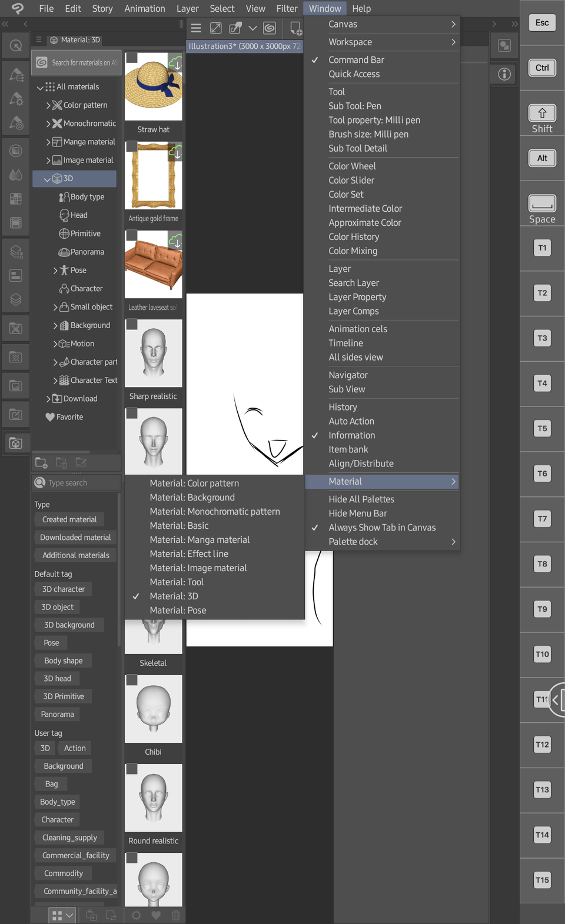Open the Quick Access palette icon in left sidebar

click(x=16, y=46)
